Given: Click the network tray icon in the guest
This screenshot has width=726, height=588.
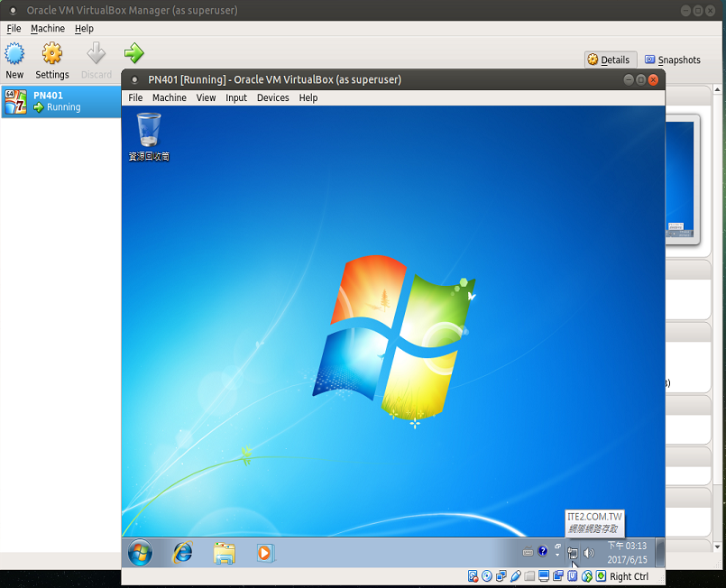Looking at the screenshot, I should 573,553.
